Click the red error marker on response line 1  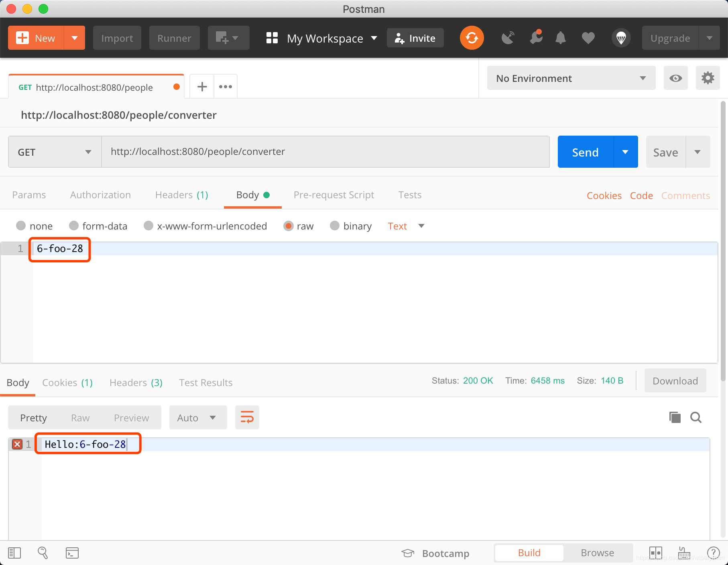pyautogui.click(x=17, y=444)
